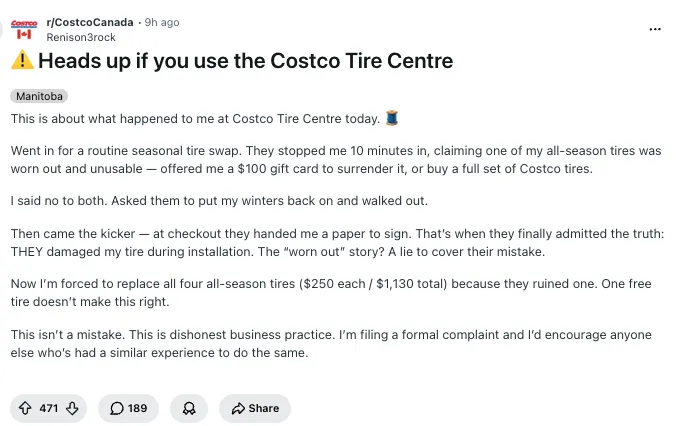Open the 189 comments
This screenshot has width=676, height=426.
pyautogui.click(x=128, y=408)
